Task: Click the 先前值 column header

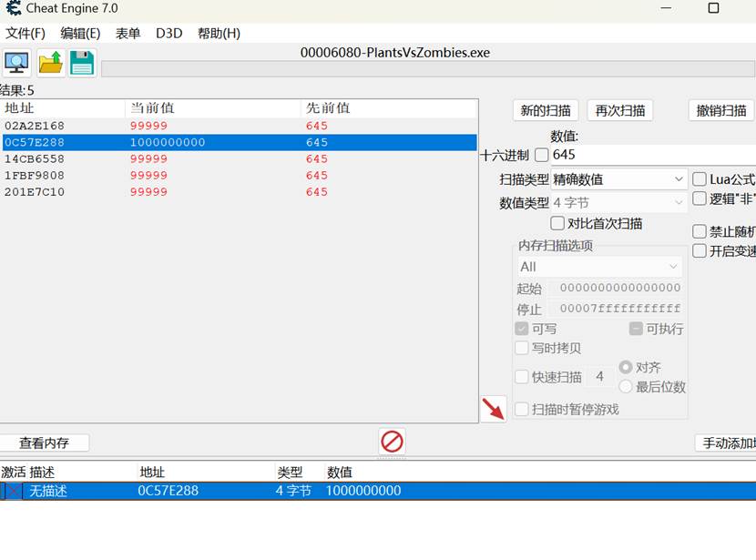Action: [x=390, y=108]
